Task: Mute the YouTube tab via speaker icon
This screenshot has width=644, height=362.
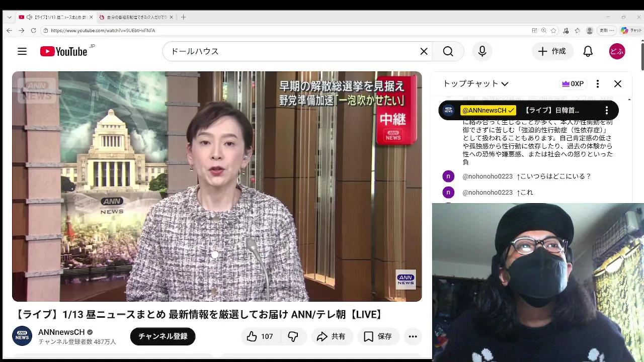Action: (30, 17)
